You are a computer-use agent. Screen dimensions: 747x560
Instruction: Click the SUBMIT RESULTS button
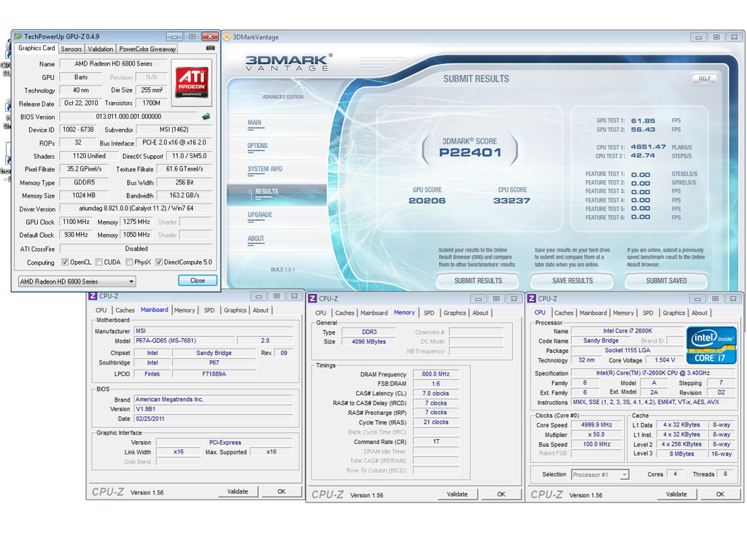click(x=478, y=281)
